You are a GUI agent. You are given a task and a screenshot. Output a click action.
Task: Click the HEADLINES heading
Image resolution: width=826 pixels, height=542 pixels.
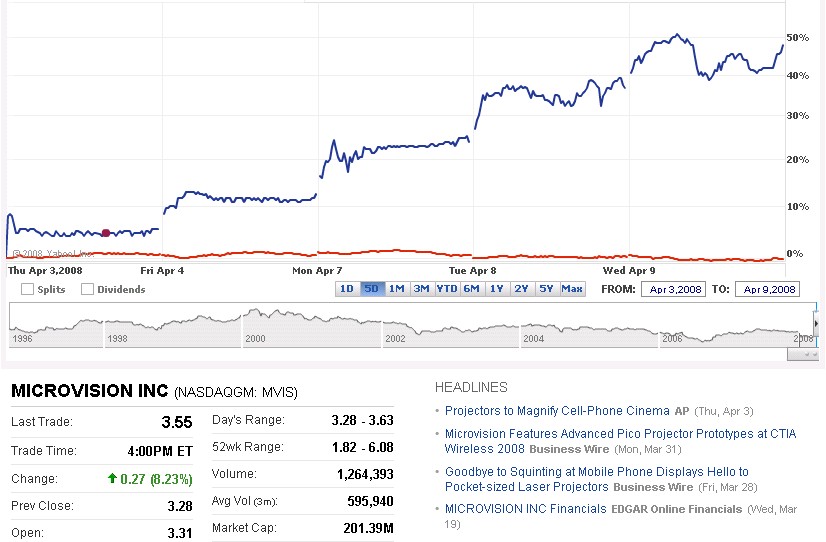(x=471, y=388)
